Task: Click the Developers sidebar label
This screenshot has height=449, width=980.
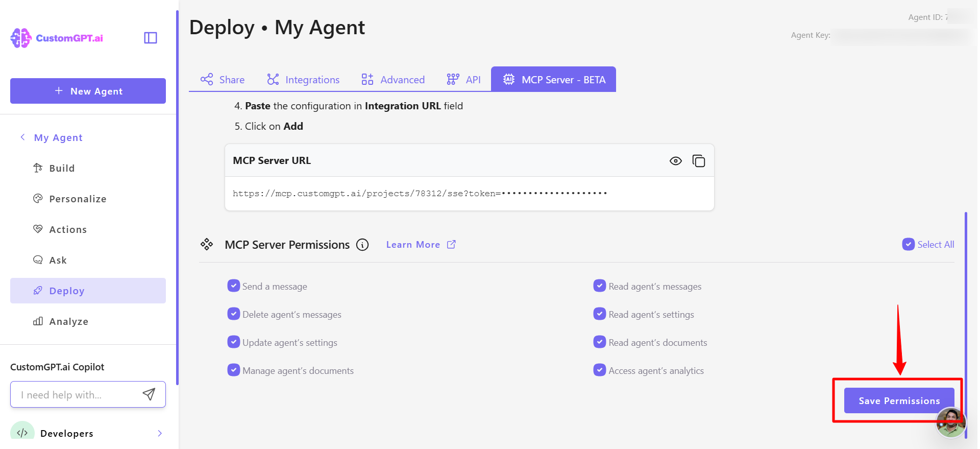Action: [67, 433]
